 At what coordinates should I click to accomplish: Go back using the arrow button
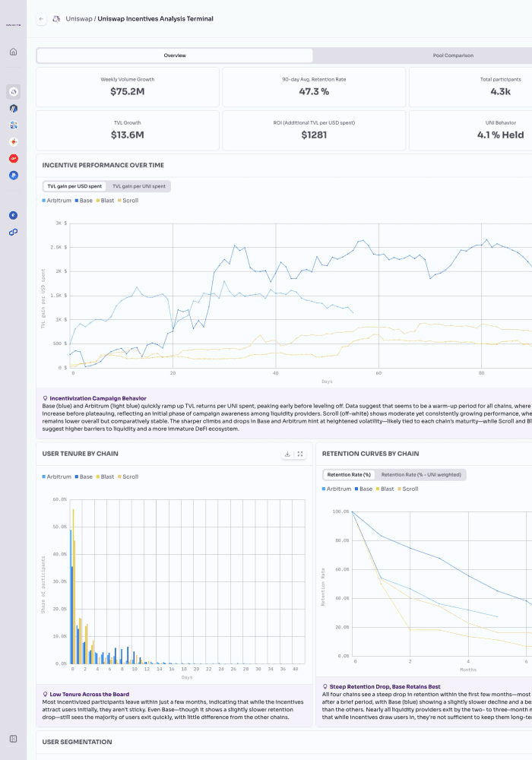click(41, 19)
